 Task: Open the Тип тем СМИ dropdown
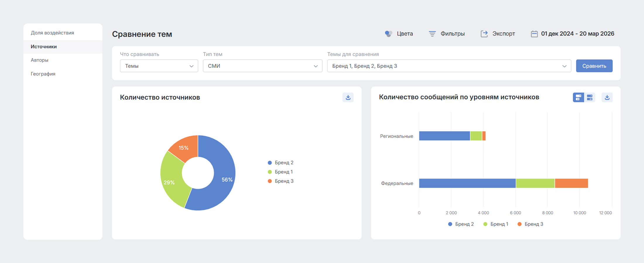coord(262,66)
